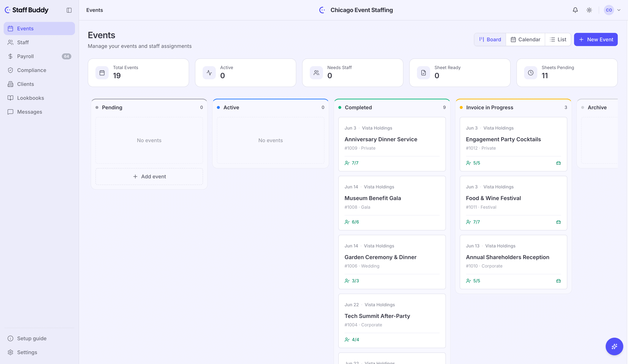Image resolution: width=628 pixels, height=364 pixels.
Task: Open Messages in the sidebar
Action: [x=39, y=112]
